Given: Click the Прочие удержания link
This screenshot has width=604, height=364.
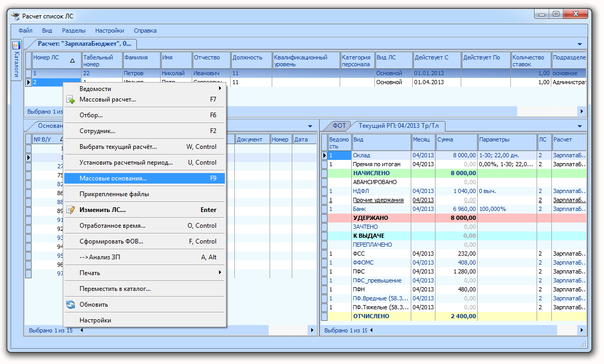Looking at the screenshot, I should (378, 200).
